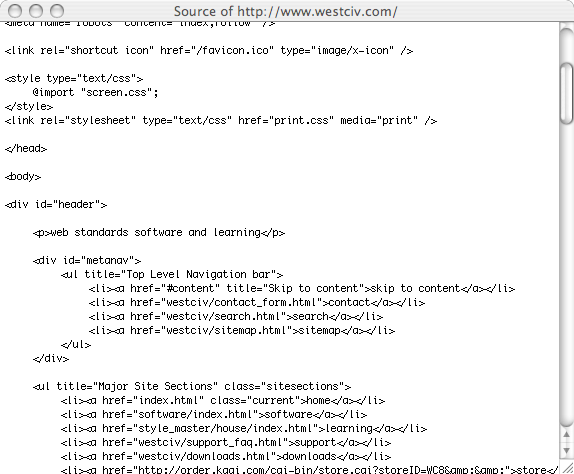Image resolution: width=574 pixels, height=474 pixels.
Task: Click the 'Top Level Navigation bar' ul line
Action: click(172, 274)
